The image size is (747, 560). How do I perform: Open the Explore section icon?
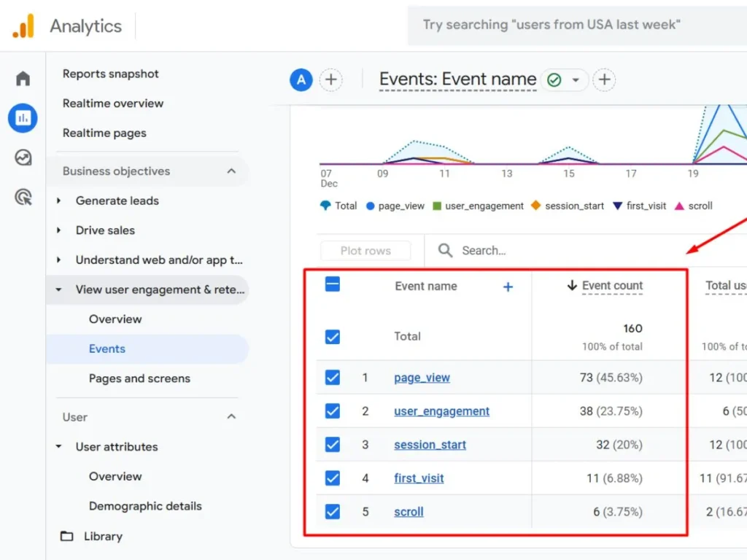pos(22,157)
